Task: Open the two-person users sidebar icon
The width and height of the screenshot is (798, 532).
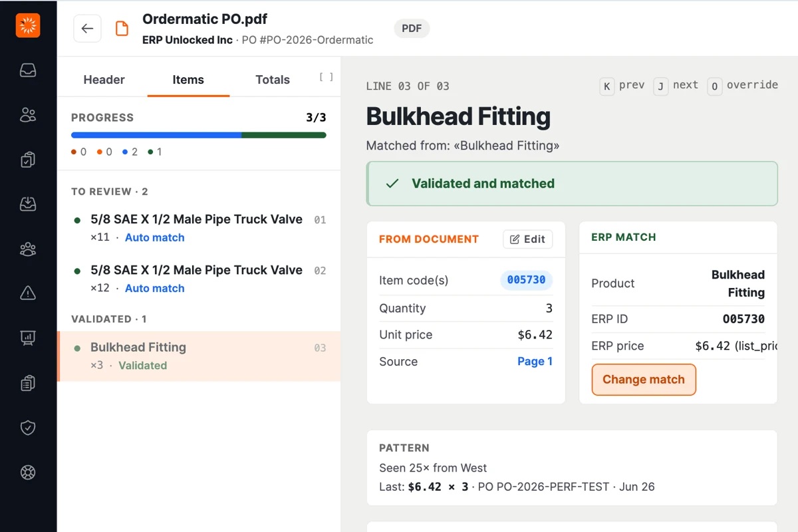Action: pos(28,115)
